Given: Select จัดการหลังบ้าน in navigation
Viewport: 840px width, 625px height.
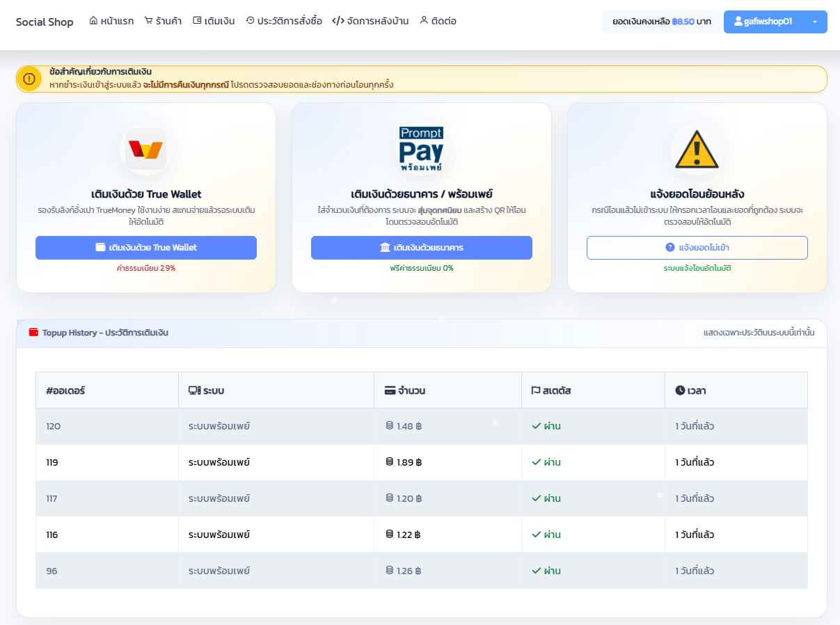Looking at the screenshot, I should (x=370, y=21).
